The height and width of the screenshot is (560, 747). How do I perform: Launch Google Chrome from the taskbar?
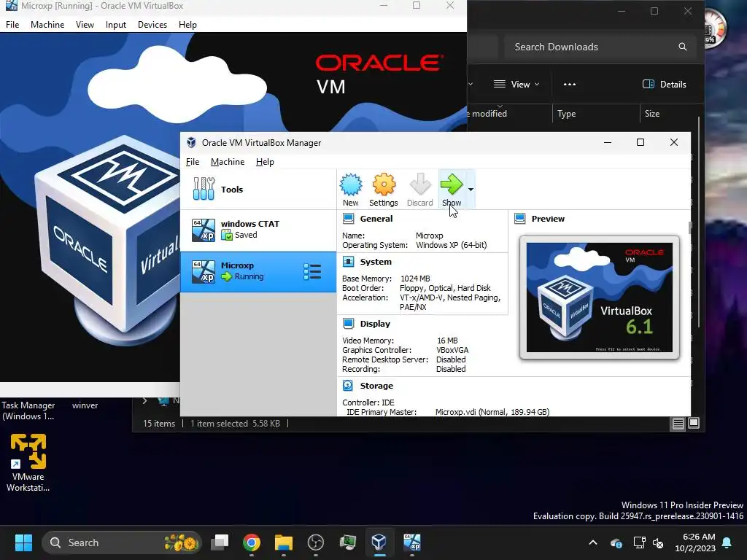[252, 542]
